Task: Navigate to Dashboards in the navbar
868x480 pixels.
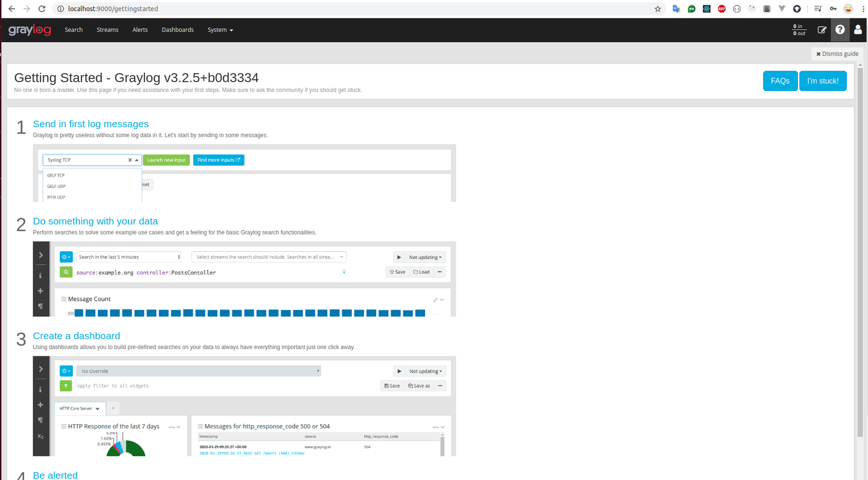Action: tap(178, 30)
